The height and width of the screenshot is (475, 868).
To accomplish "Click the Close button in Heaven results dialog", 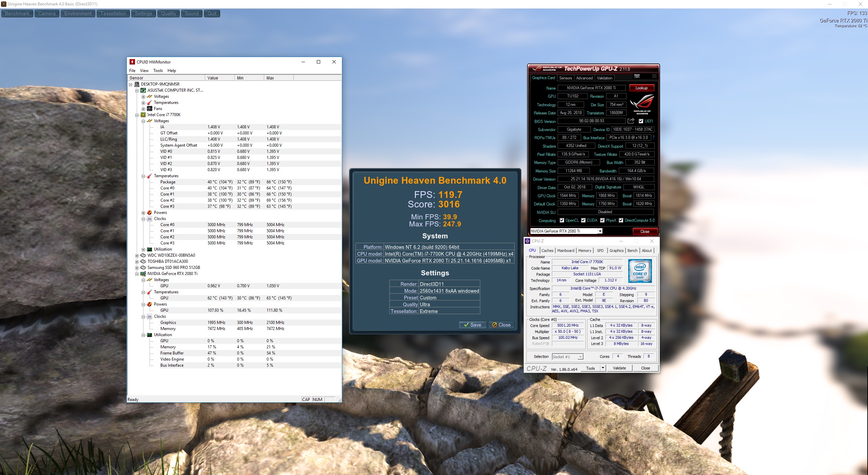I will pyautogui.click(x=501, y=325).
